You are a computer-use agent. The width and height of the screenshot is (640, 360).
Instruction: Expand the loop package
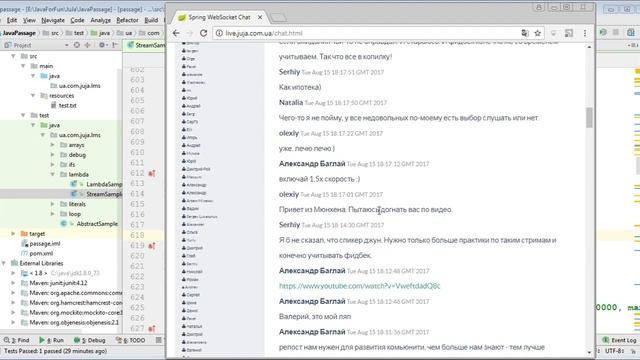coord(52,213)
